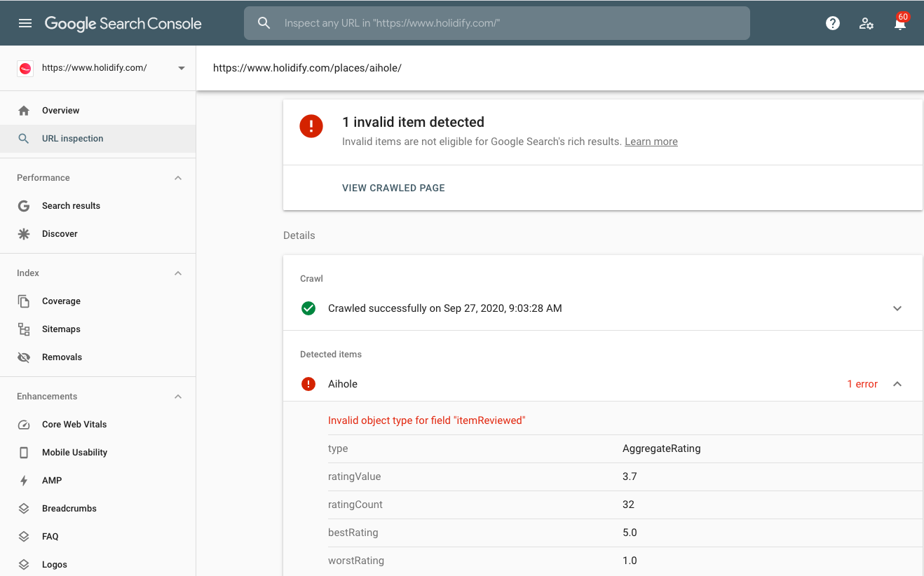The image size is (924, 576).
Task: Click the Removals crossed-eye icon
Action: pos(24,357)
